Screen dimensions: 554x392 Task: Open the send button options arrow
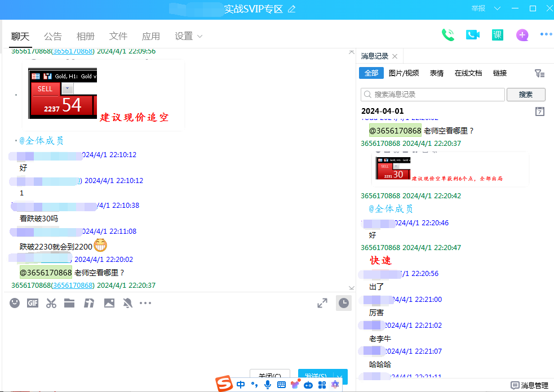click(340, 376)
